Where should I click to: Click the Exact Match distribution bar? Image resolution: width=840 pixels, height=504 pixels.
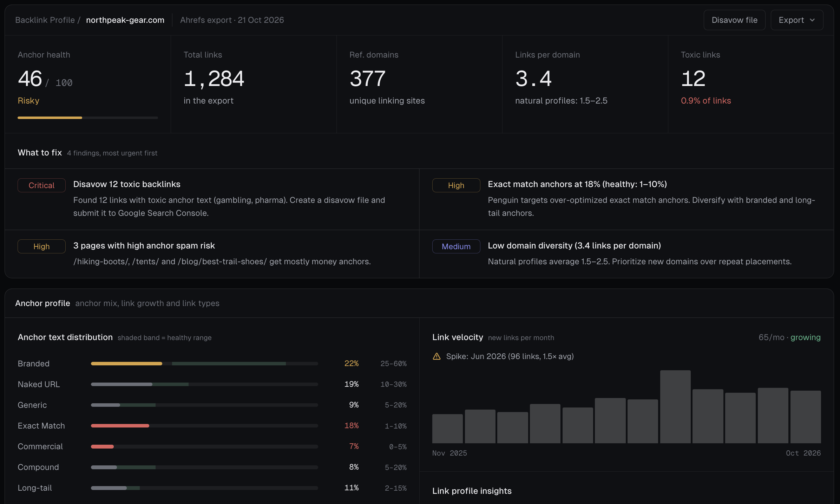[204, 426]
